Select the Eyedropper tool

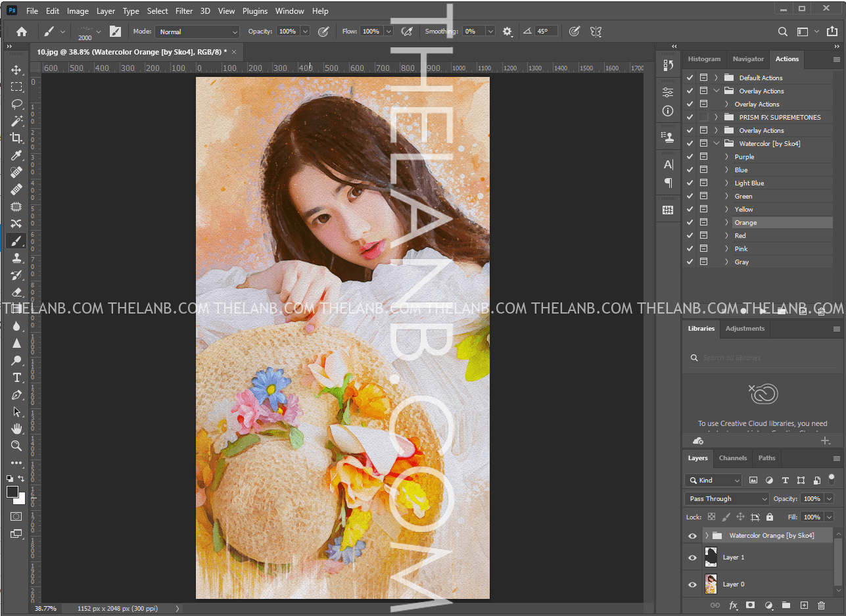[x=16, y=155]
